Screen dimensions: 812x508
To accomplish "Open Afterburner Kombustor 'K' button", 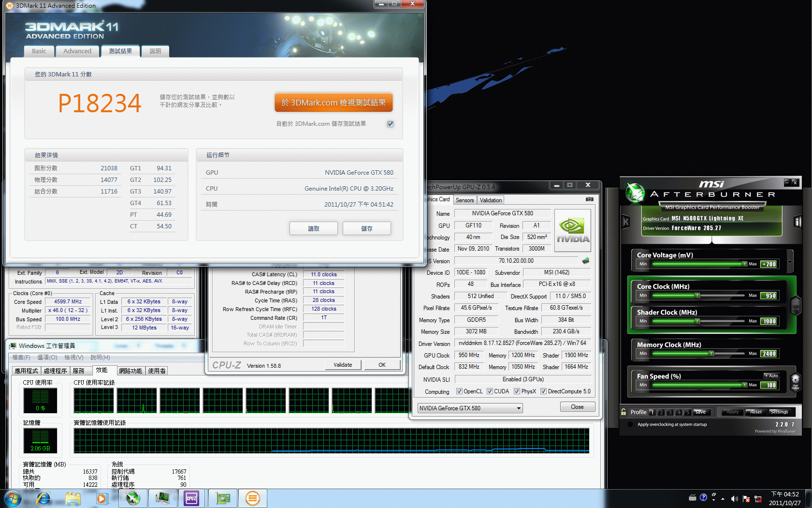I will [626, 222].
